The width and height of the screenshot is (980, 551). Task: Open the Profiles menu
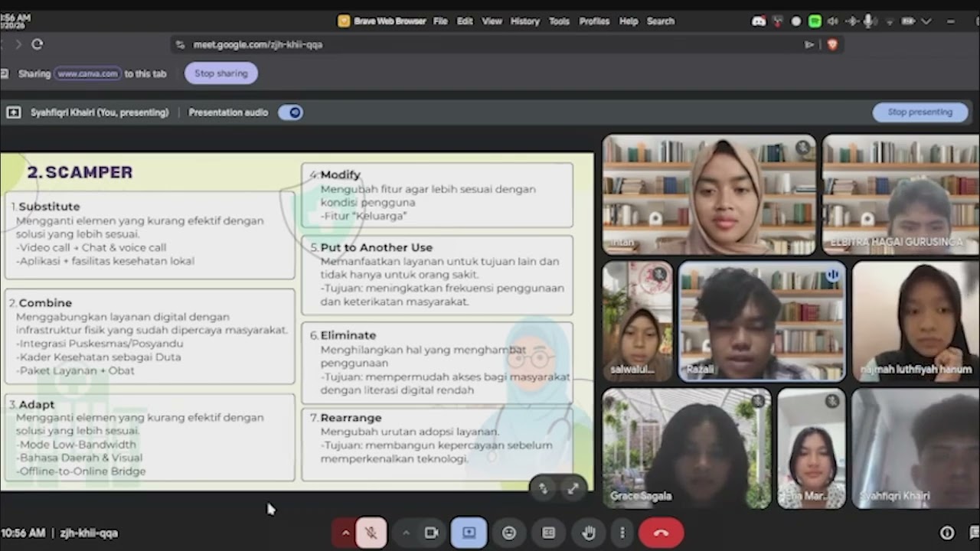[x=594, y=21]
